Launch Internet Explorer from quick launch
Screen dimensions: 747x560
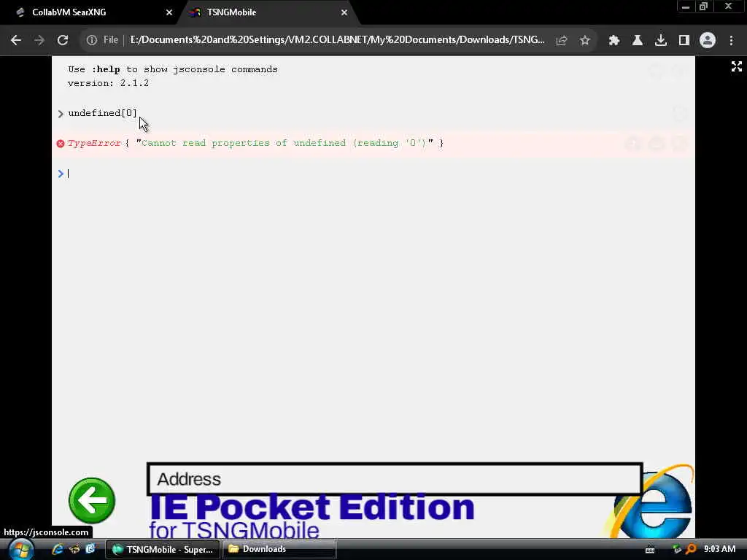point(58,549)
